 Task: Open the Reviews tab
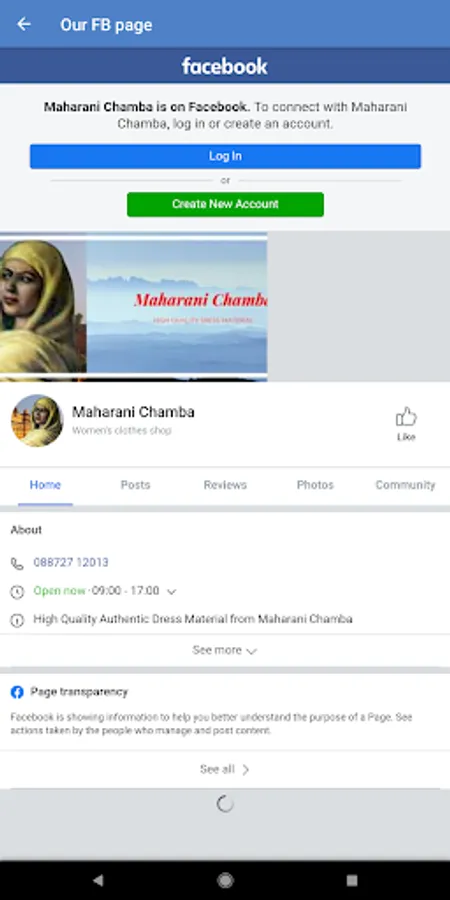pos(225,485)
